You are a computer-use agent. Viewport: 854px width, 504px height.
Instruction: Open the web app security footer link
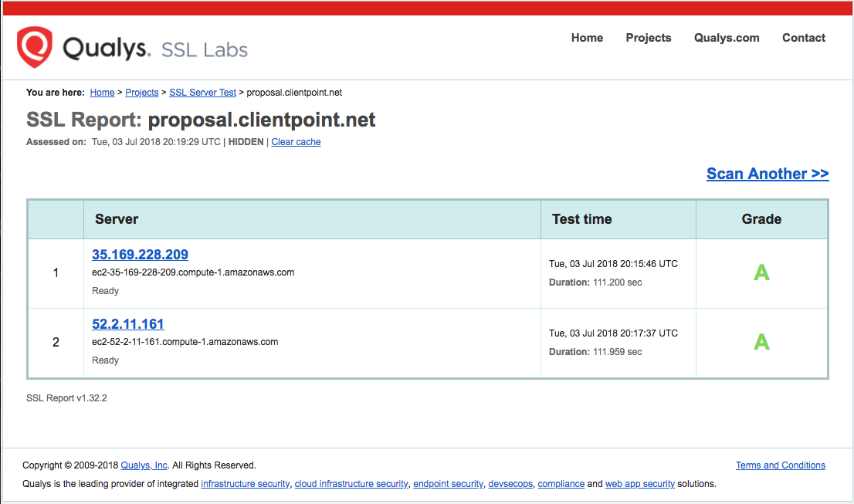(x=639, y=484)
